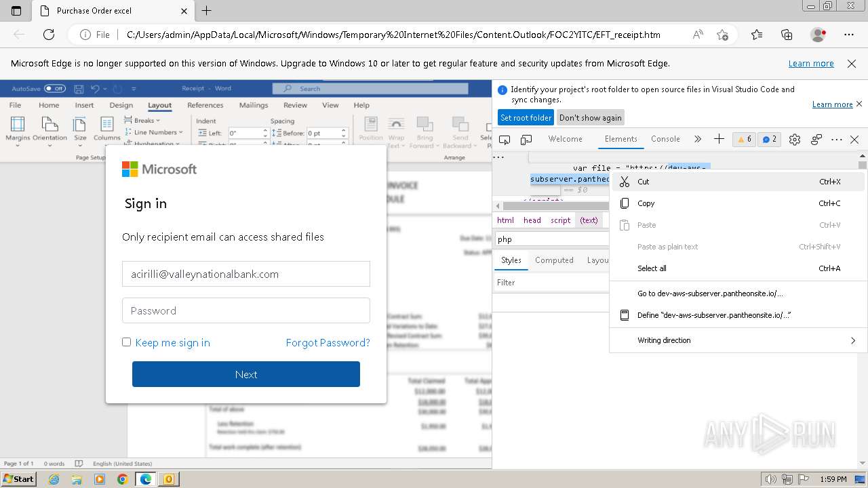Expand the collapsed ellipsis in Elements DOM tree
Screen dimensions: 868x488
click(x=498, y=157)
